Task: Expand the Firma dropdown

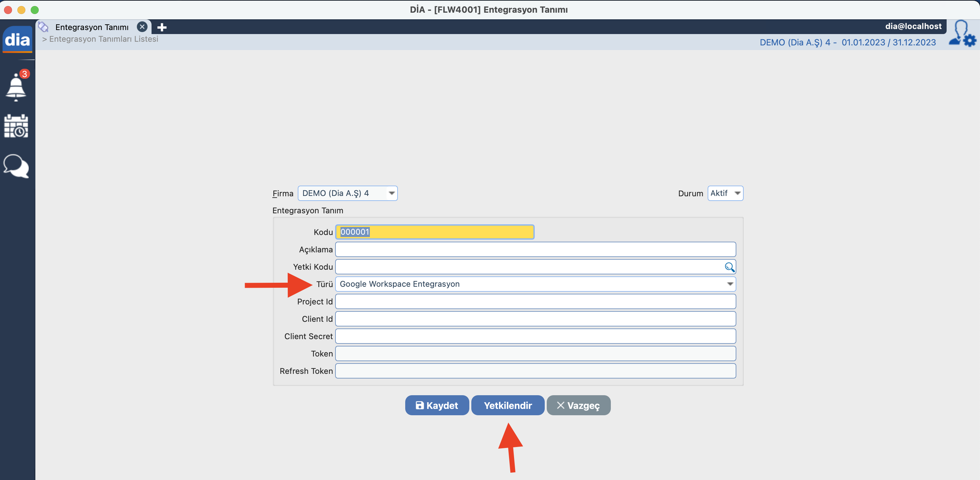Action: 391,193
